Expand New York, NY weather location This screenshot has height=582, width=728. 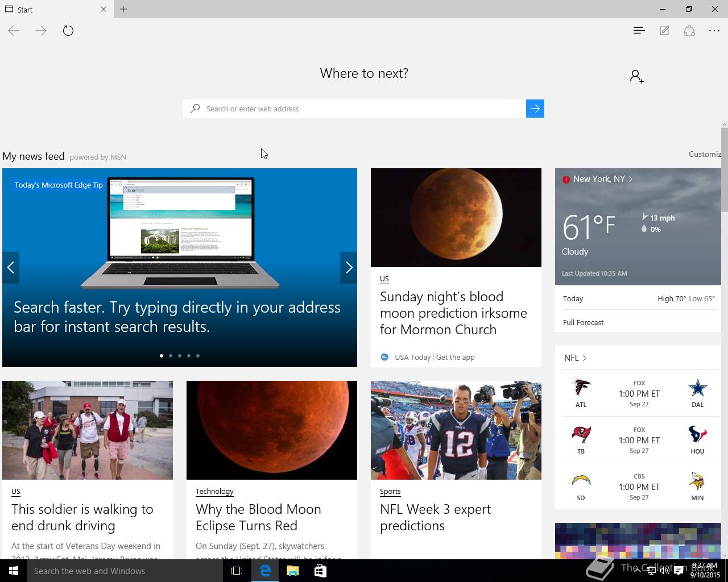point(603,179)
